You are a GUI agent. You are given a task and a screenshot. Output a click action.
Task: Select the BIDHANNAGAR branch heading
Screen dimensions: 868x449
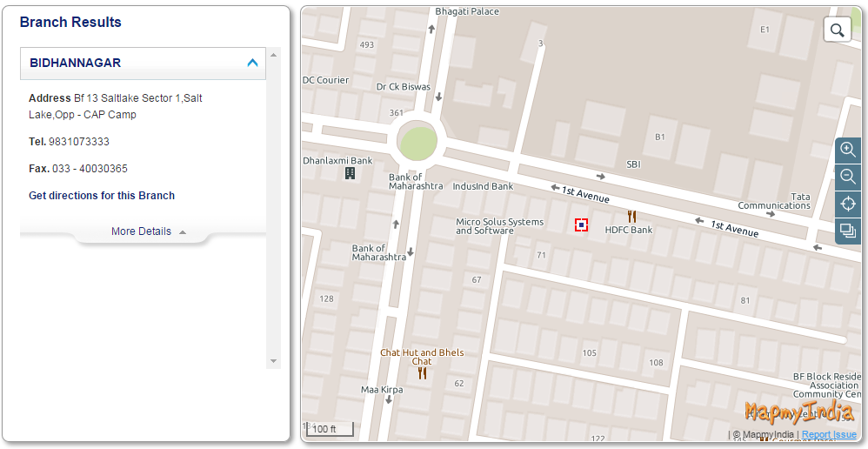tap(76, 64)
